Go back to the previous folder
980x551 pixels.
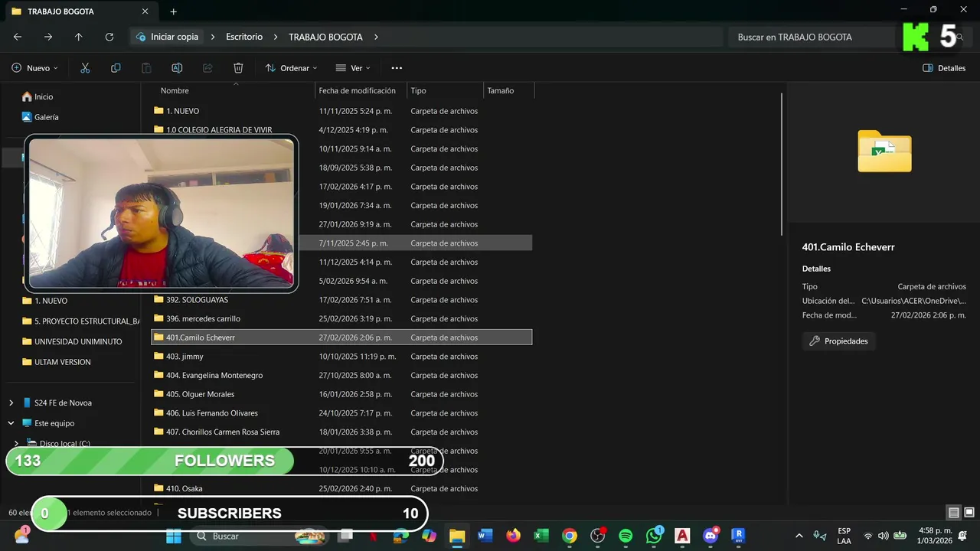18,37
